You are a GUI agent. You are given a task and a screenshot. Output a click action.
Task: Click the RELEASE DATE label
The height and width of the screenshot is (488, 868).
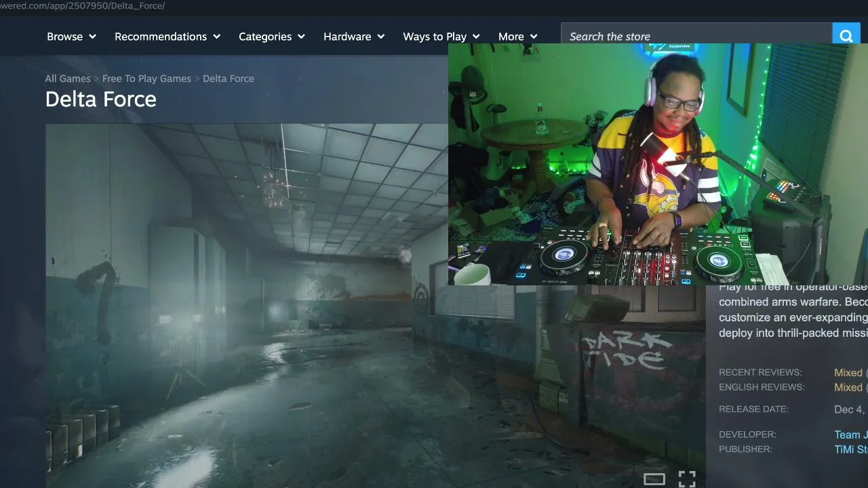[753, 409]
